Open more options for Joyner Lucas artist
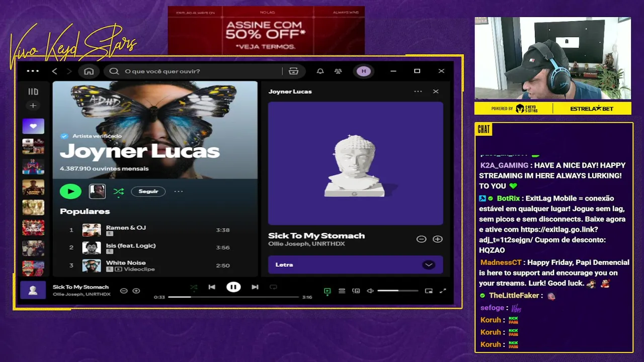This screenshot has height=362, width=644. (x=179, y=191)
